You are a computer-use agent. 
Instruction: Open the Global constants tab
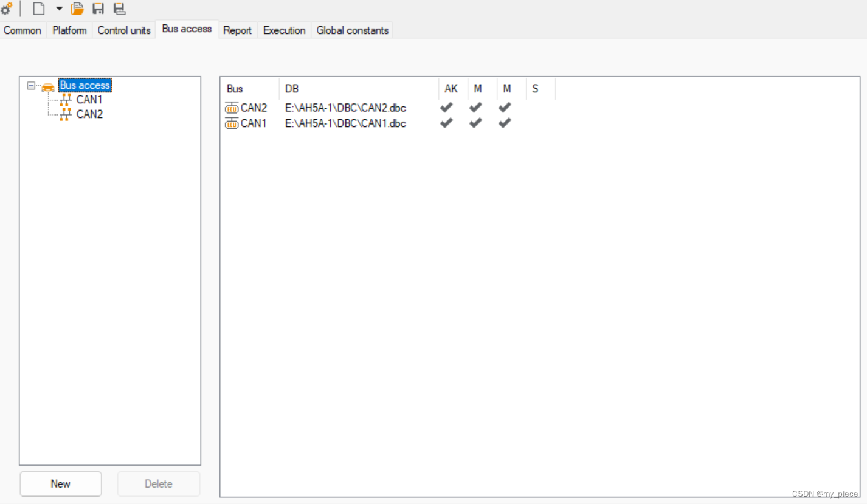pyautogui.click(x=351, y=30)
